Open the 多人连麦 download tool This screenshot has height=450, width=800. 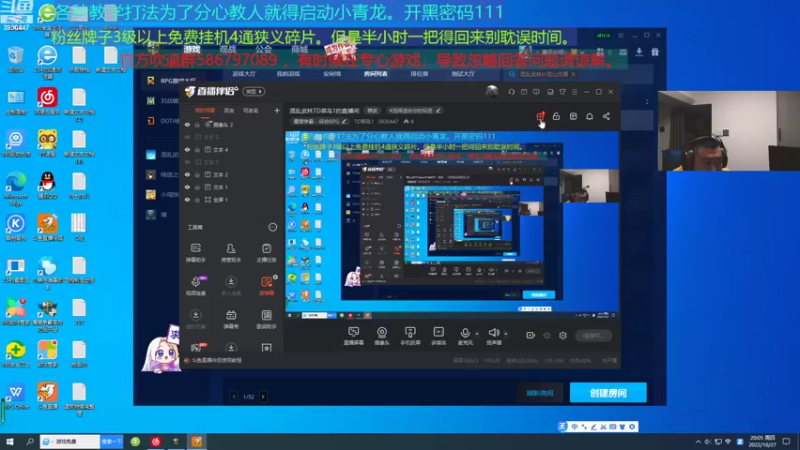coord(231,286)
